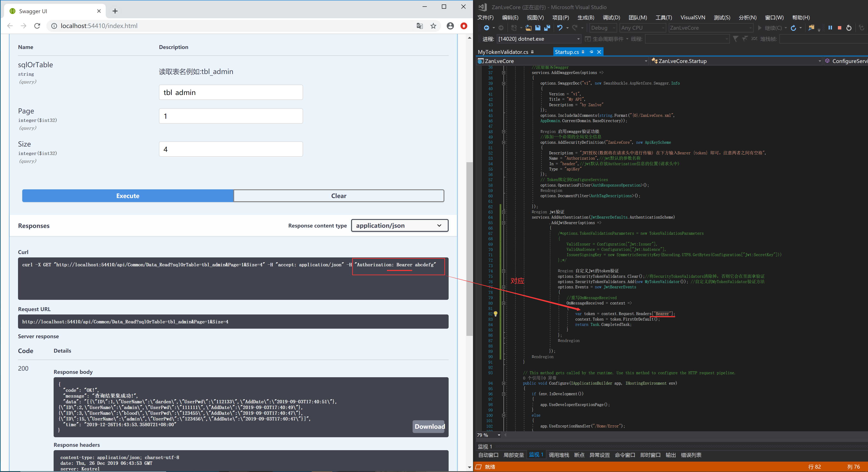Click the Execute button
The height and width of the screenshot is (472, 868).
128,196
